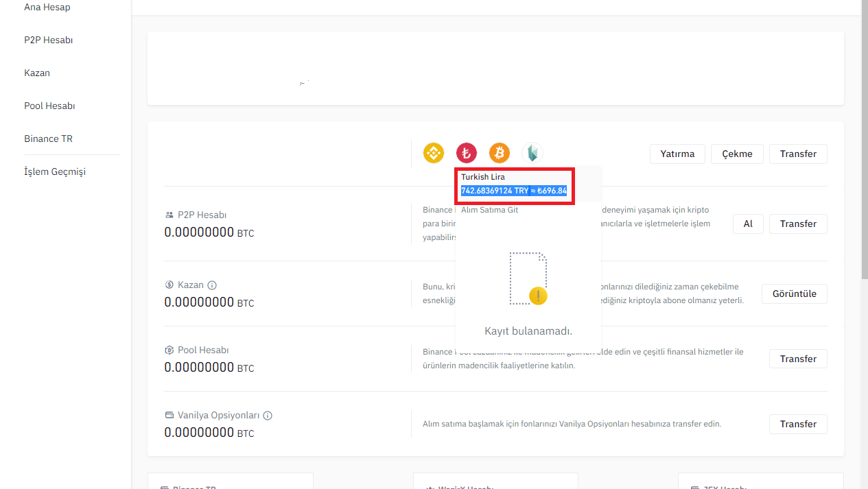Click Al button in P2P Hesabı row

point(748,224)
